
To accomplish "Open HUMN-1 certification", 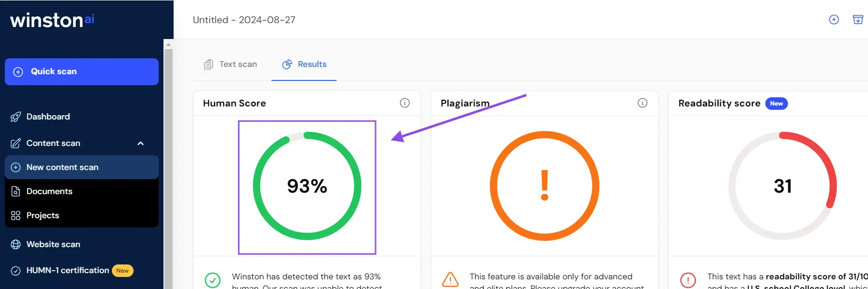I will point(68,270).
